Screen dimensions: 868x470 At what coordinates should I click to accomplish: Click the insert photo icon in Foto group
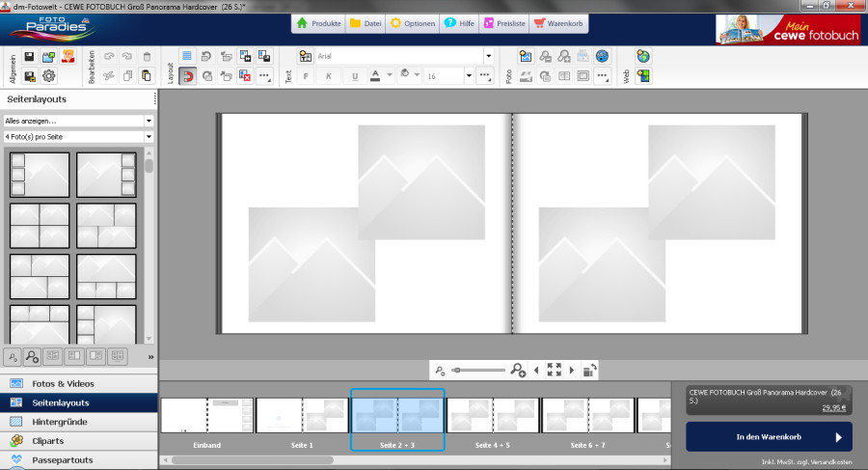526,57
